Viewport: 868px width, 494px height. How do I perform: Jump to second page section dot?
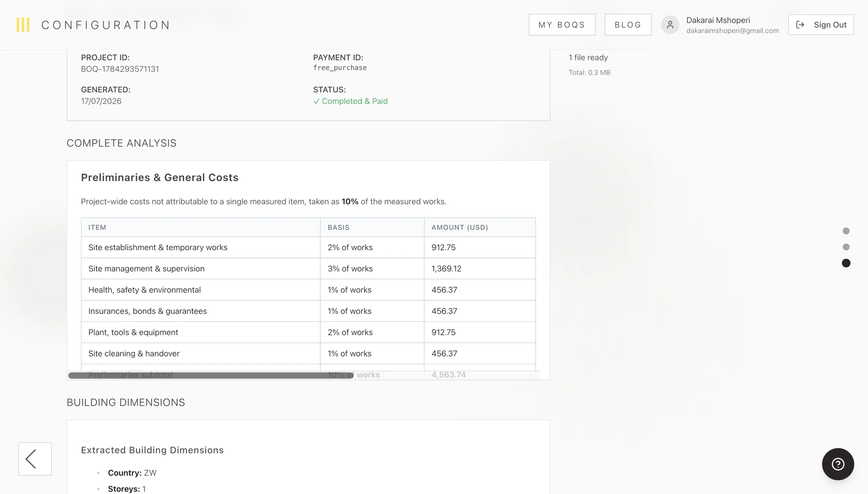tap(846, 247)
